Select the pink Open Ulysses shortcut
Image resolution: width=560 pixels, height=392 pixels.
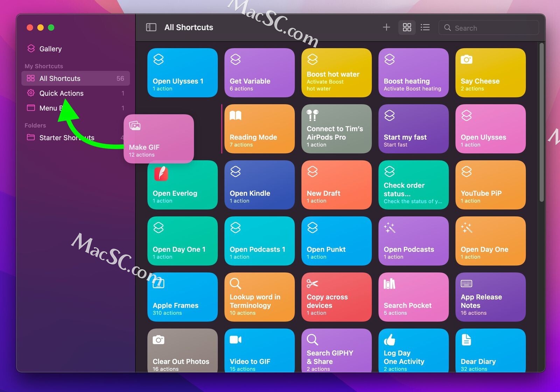pyautogui.click(x=490, y=129)
